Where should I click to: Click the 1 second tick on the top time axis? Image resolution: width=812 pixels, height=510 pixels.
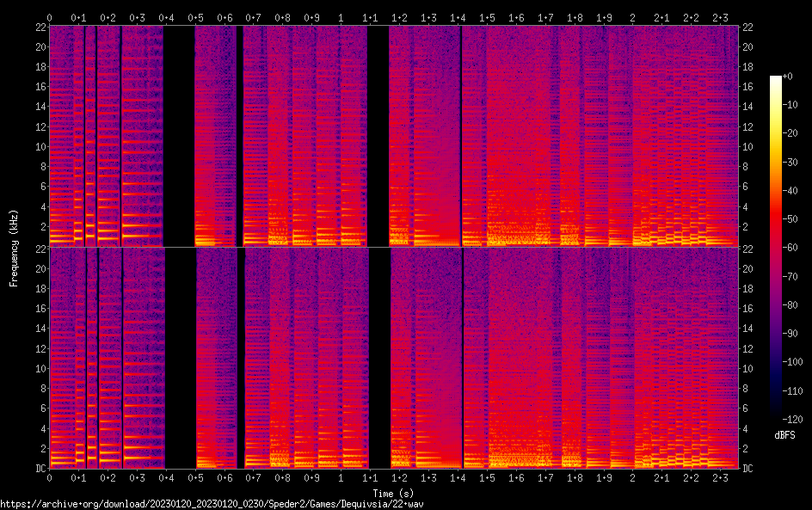pos(341,17)
